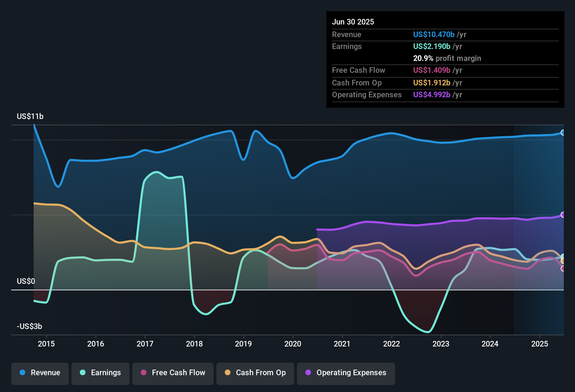Click the blue Revenue legend dot
This screenshot has height=392, width=575.
22,372
